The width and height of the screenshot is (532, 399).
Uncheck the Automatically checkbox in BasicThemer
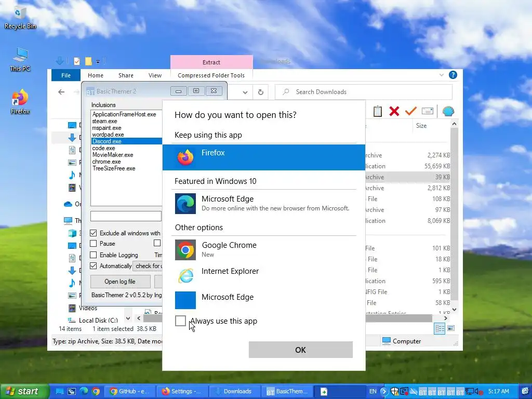pos(94,265)
